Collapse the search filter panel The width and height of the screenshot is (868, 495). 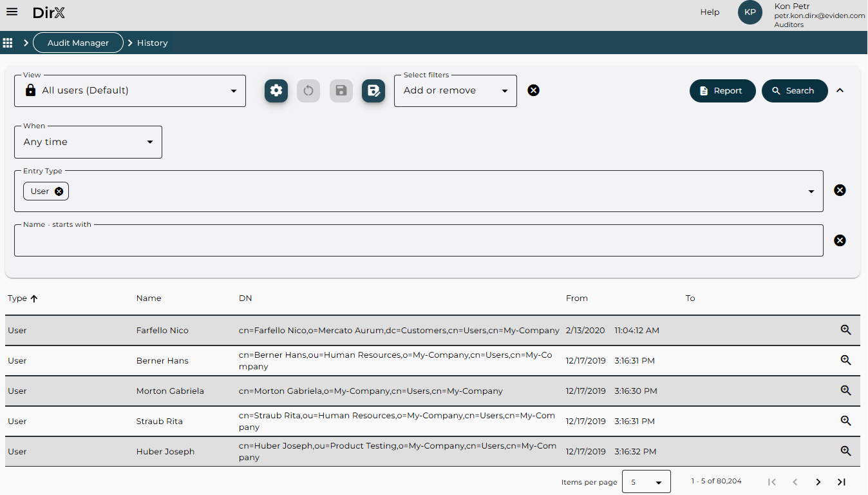point(840,91)
